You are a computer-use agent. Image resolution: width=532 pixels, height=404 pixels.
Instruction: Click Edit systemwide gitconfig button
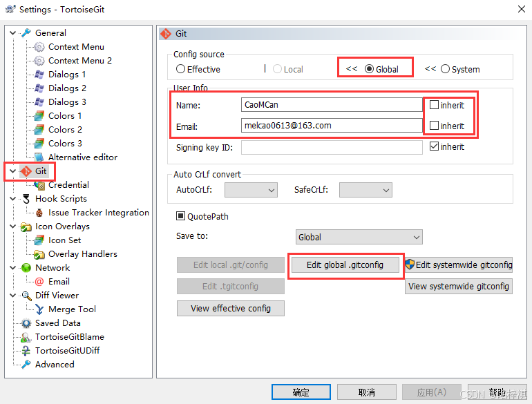pyautogui.click(x=459, y=265)
